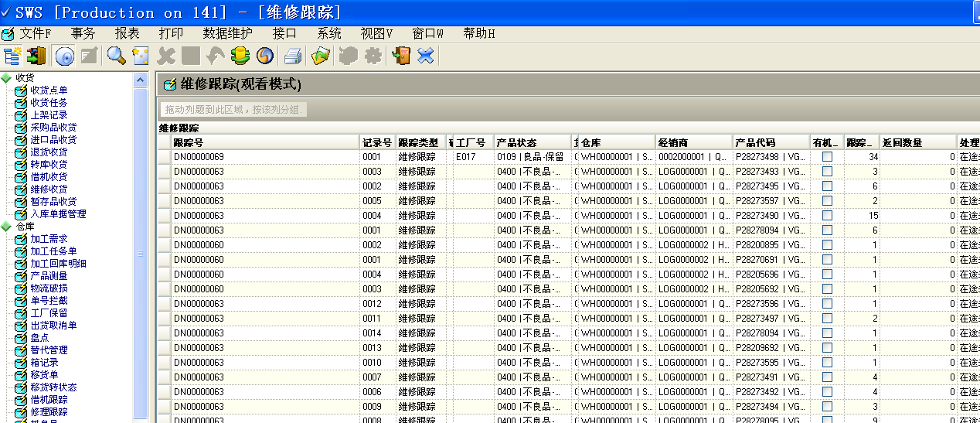Image resolution: width=980 pixels, height=423 pixels.
Task: Open the 报表 menu
Action: coord(127,33)
